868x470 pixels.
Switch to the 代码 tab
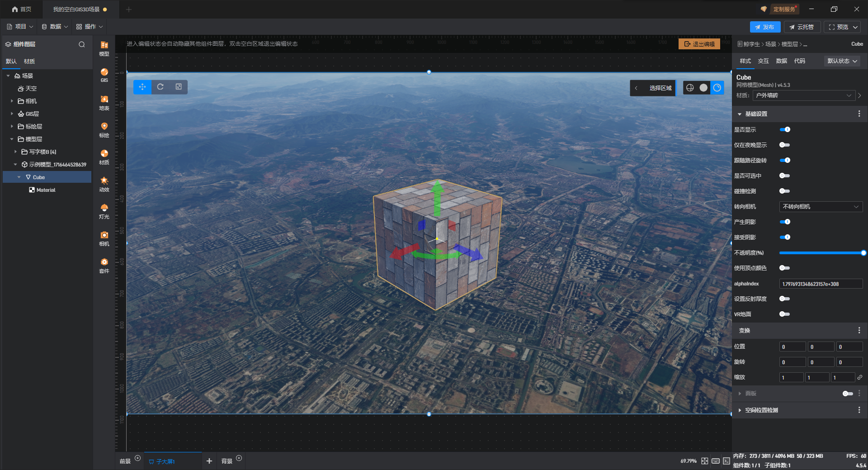pos(800,61)
